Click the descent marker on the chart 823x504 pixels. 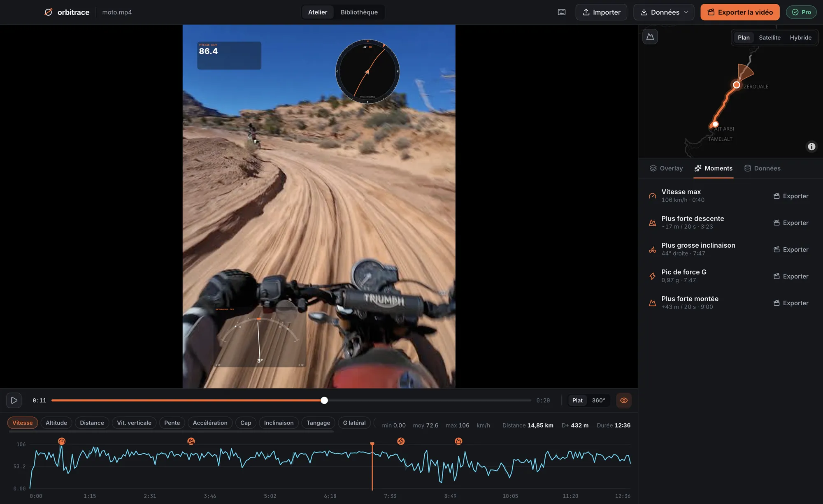[x=191, y=441]
